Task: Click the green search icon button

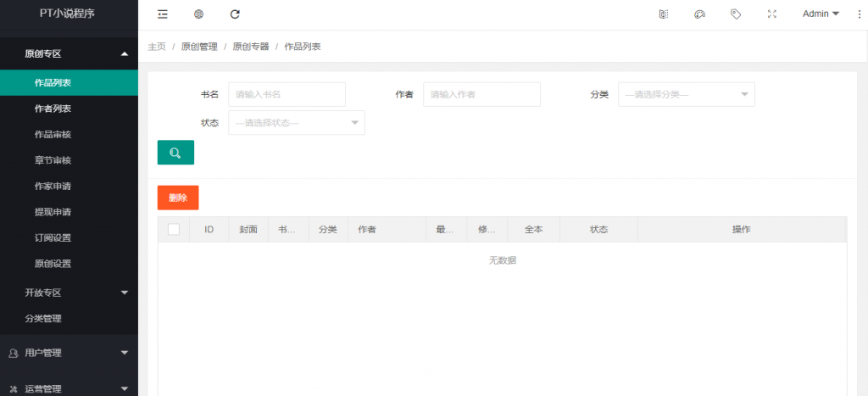Action: point(175,153)
